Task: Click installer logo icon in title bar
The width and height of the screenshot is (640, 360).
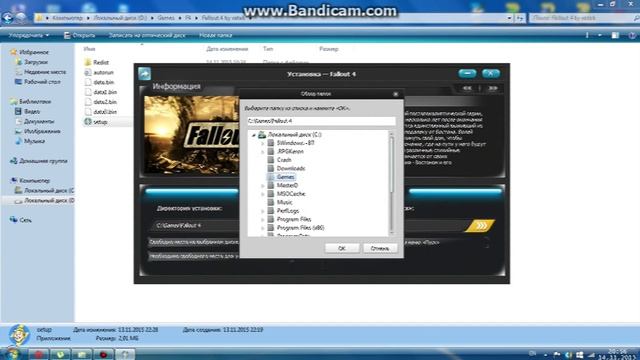Action: [x=144, y=73]
